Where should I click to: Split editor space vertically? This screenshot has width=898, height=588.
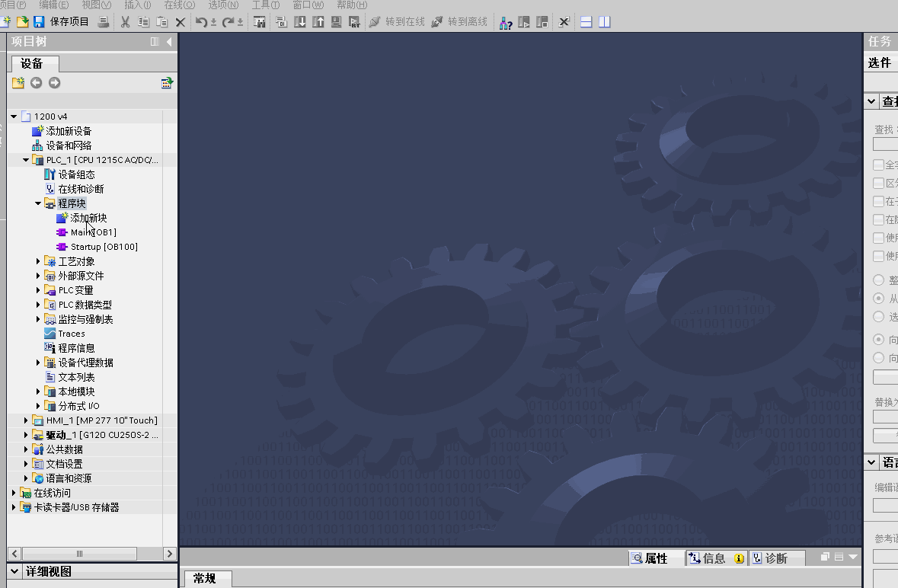click(x=604, y=22)
